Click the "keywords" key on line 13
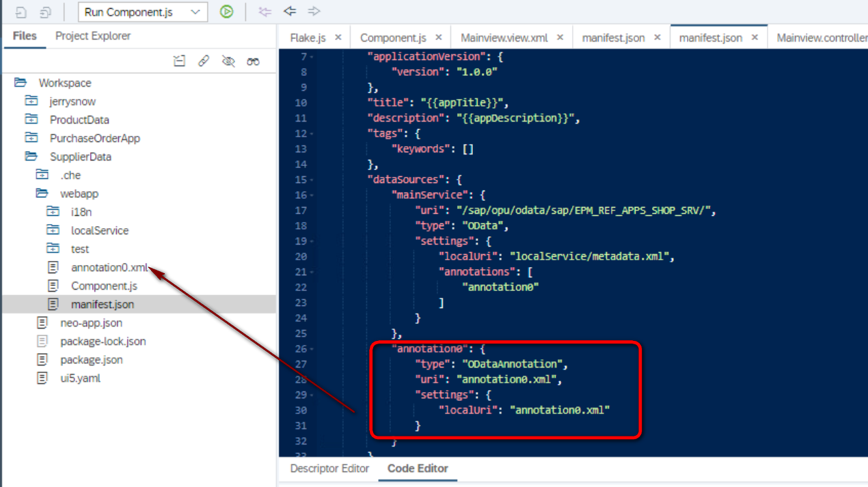 pyautogui.click(x=420, y=149)
